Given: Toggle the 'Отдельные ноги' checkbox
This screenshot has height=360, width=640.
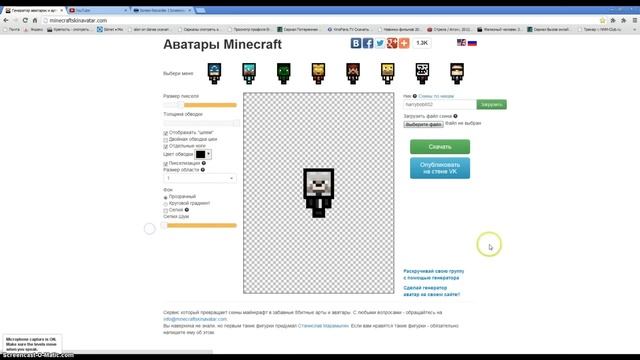Looking at the screenshot, I should (166, 146).
